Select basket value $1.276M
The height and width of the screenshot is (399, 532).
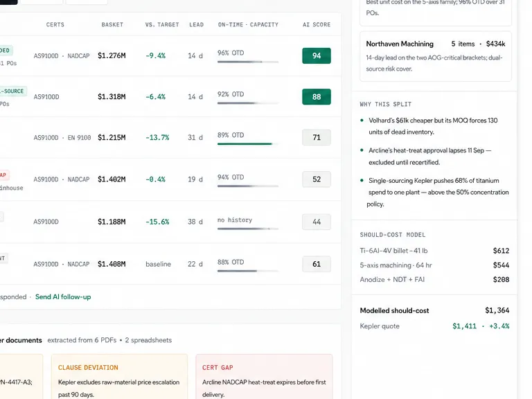pyautogui.click(x=112, y=55)
